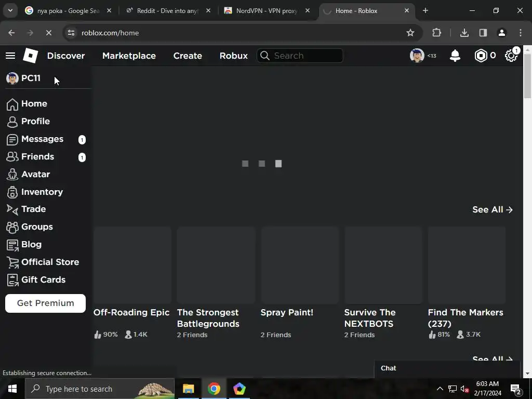The width and height of the screenshot is (532, 399).
Task: Open the taskbar clock and date
Action: coord(487,389)
